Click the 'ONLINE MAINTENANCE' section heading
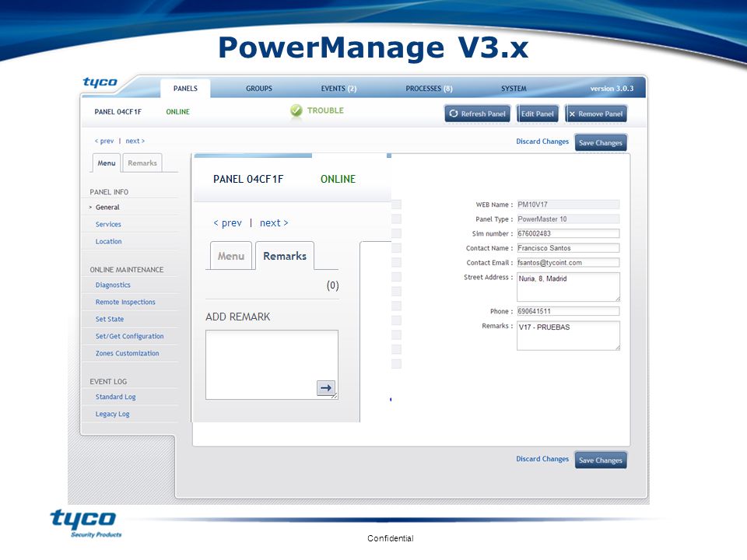This screenshot has width=747, height=560. click(127, 270)
